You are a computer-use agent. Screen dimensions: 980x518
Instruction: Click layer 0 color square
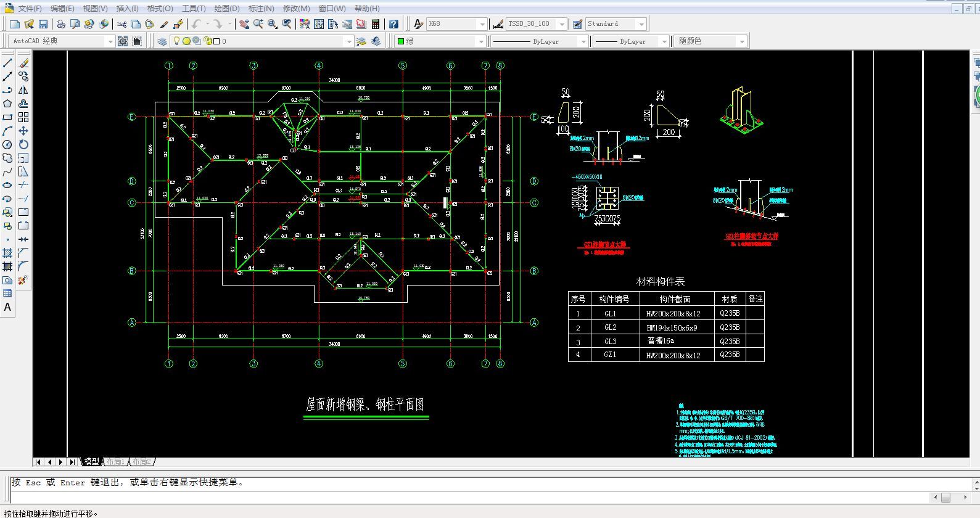click(216, 41)
